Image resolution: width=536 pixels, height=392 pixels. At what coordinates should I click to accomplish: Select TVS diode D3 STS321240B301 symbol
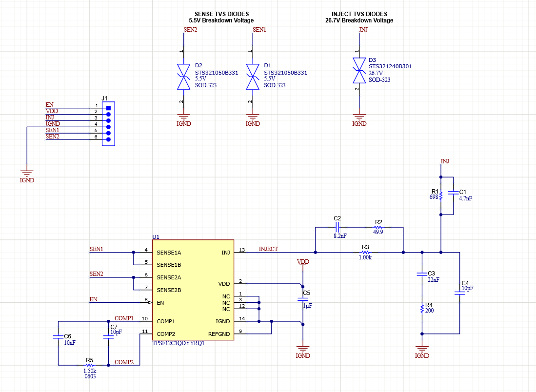(x=359, y=71)
